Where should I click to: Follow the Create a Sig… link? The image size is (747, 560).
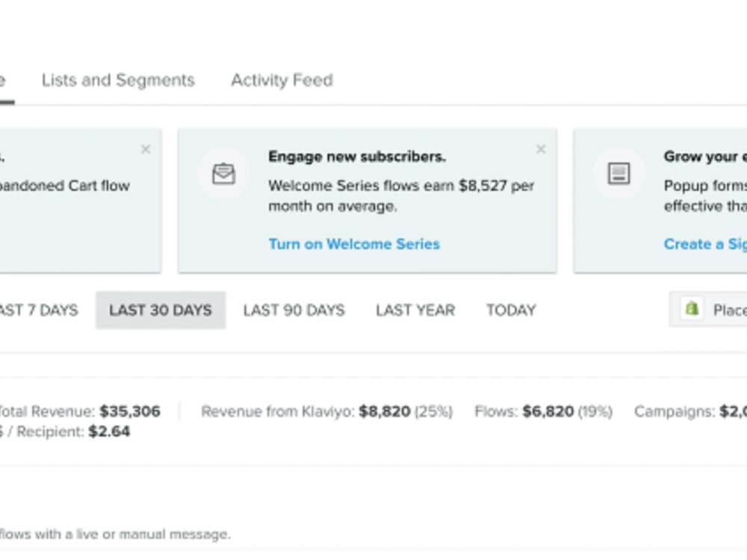pos(704,244)
